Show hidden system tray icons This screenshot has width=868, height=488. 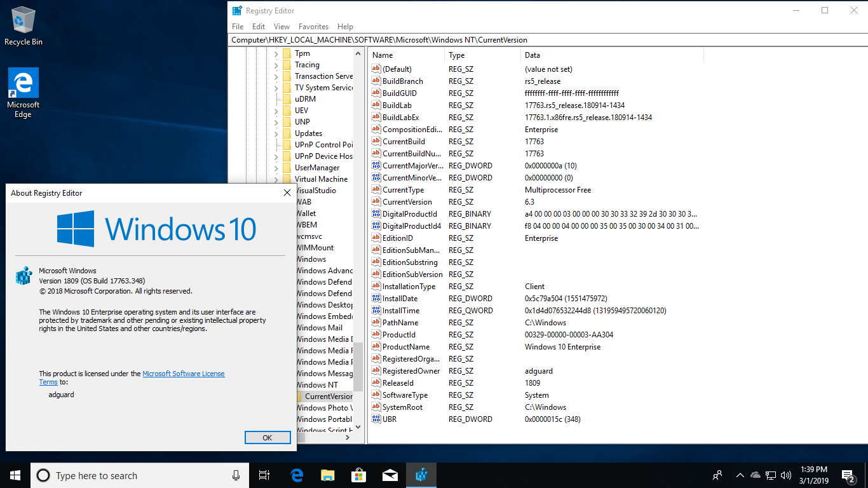click(740, 475)
